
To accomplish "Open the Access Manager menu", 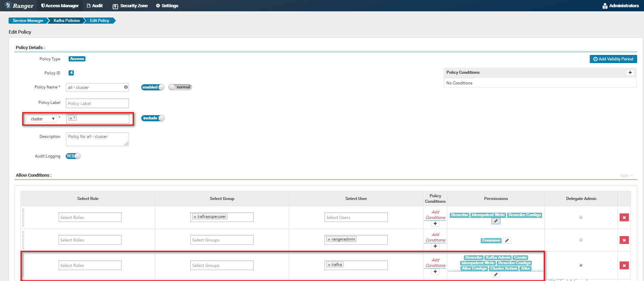I will (x=60, y=5).
